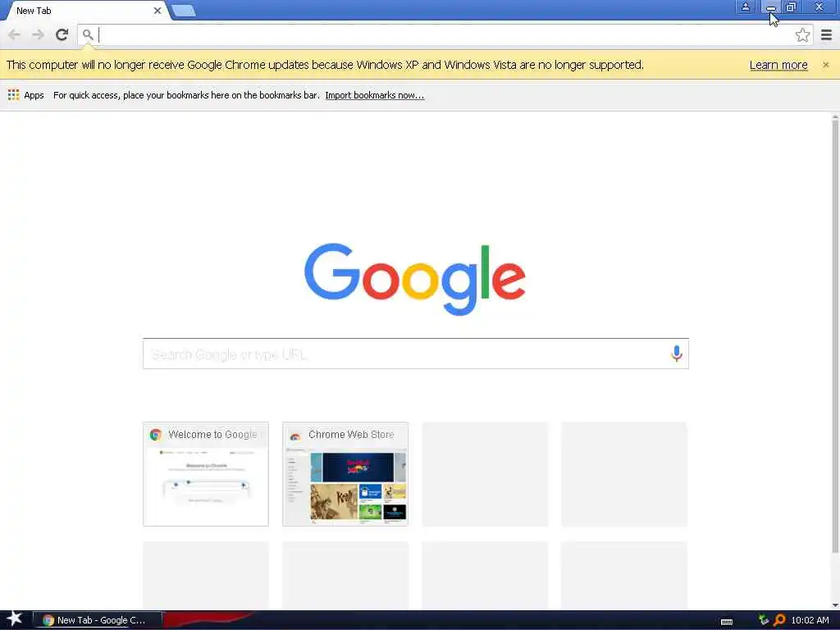Open the Chrome Web Store thumbnail
This screenshot has height=630, width=840.
[x=345, y=474]
